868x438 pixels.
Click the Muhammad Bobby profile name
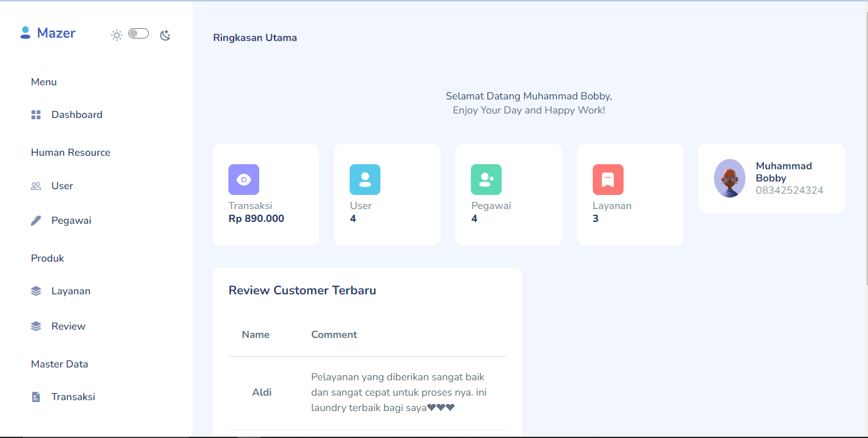pos(783,172)
